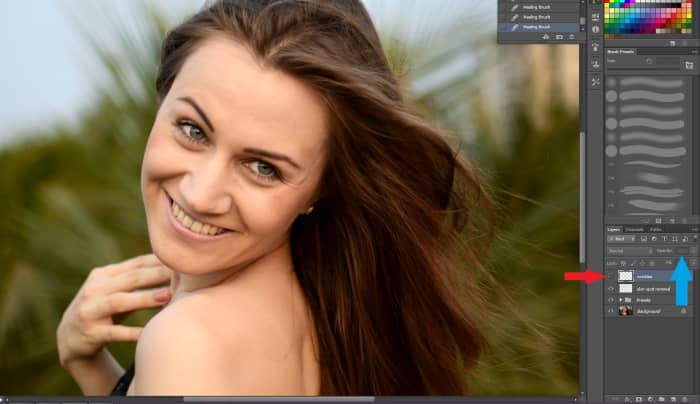Create a new layer group

point(662,399)
